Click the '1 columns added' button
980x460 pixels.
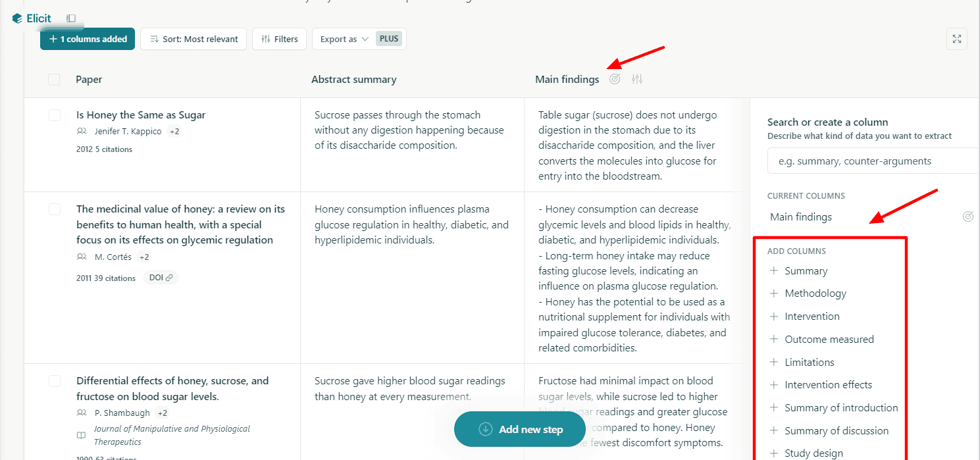88,39
